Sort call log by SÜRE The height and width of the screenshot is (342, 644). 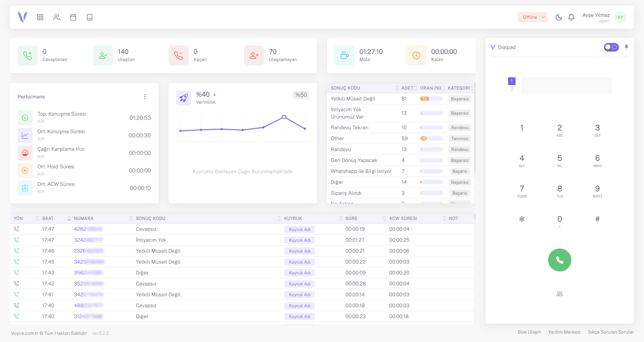pyautogui.click(x=384, y=218)
